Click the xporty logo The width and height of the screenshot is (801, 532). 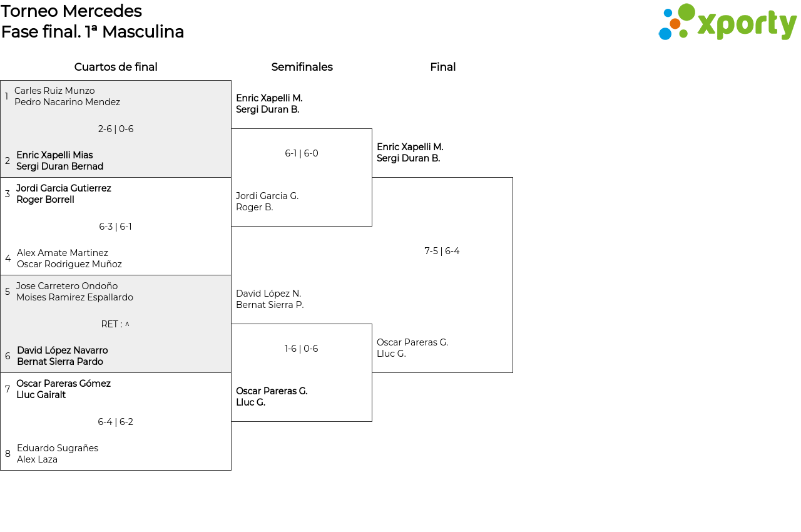727,23
